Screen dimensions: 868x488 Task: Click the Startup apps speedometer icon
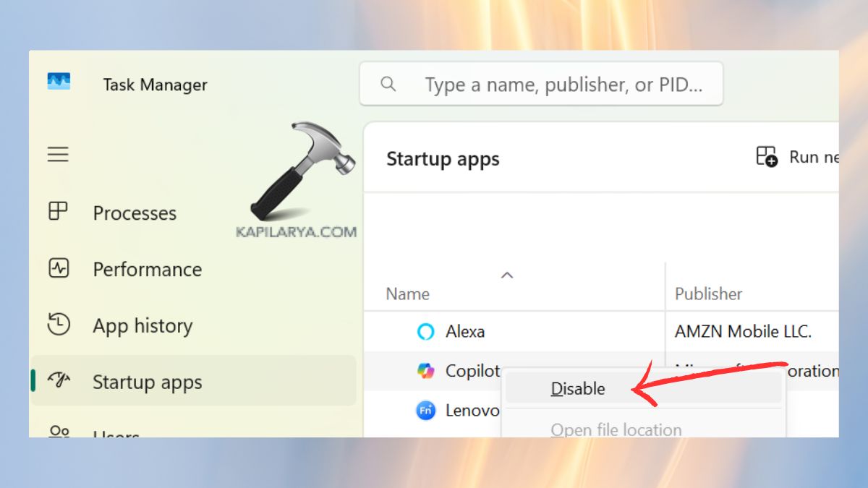(x=58, y=382)
